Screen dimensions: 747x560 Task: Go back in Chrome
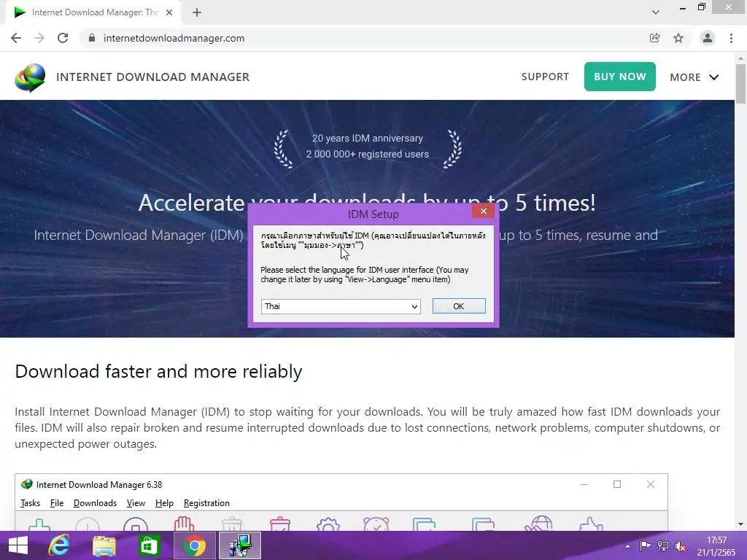(16, 38)
